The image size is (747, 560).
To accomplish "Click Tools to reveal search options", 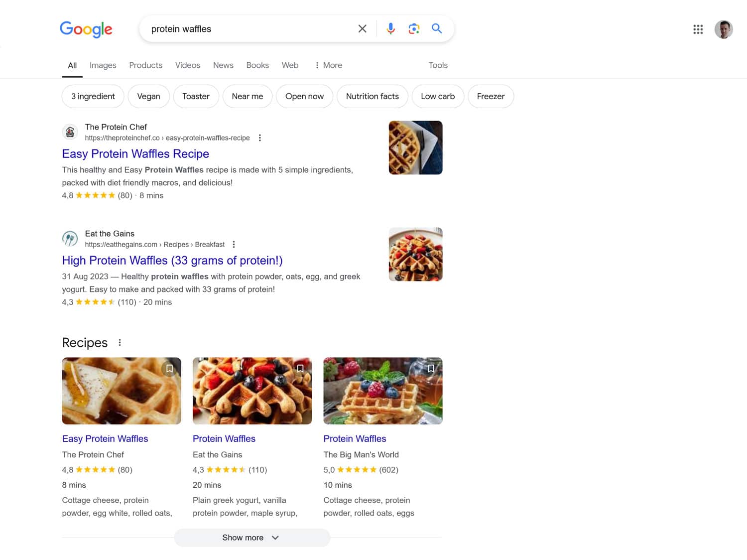I will [x=438, y=65].
